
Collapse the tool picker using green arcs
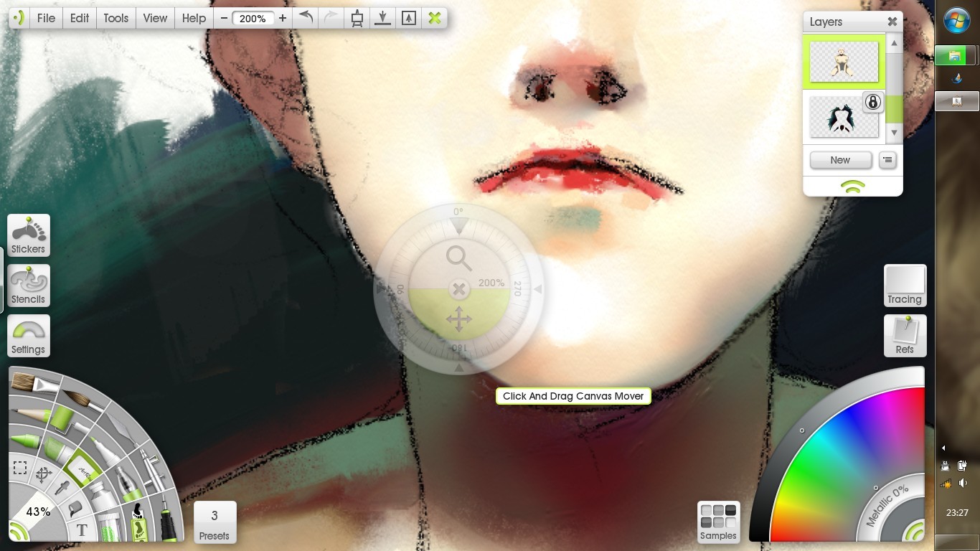point(19,533)
